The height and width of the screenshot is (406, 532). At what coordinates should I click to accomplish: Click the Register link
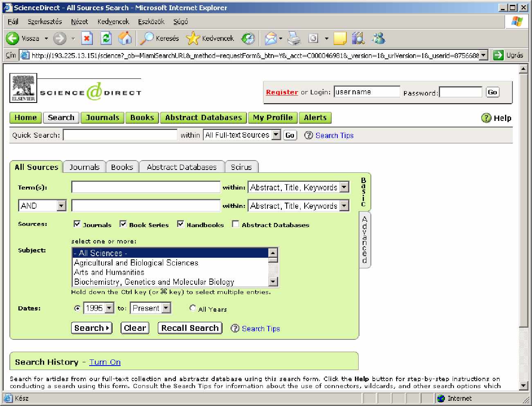click(x=282, y=92)
